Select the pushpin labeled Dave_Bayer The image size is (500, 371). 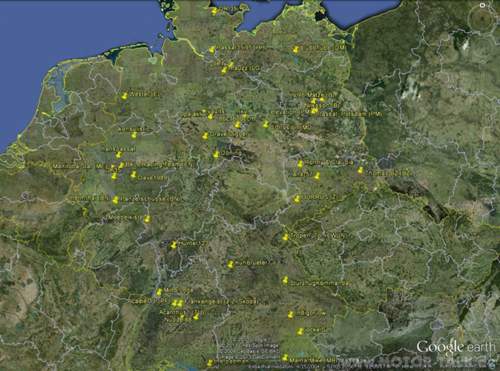[205, 136]
